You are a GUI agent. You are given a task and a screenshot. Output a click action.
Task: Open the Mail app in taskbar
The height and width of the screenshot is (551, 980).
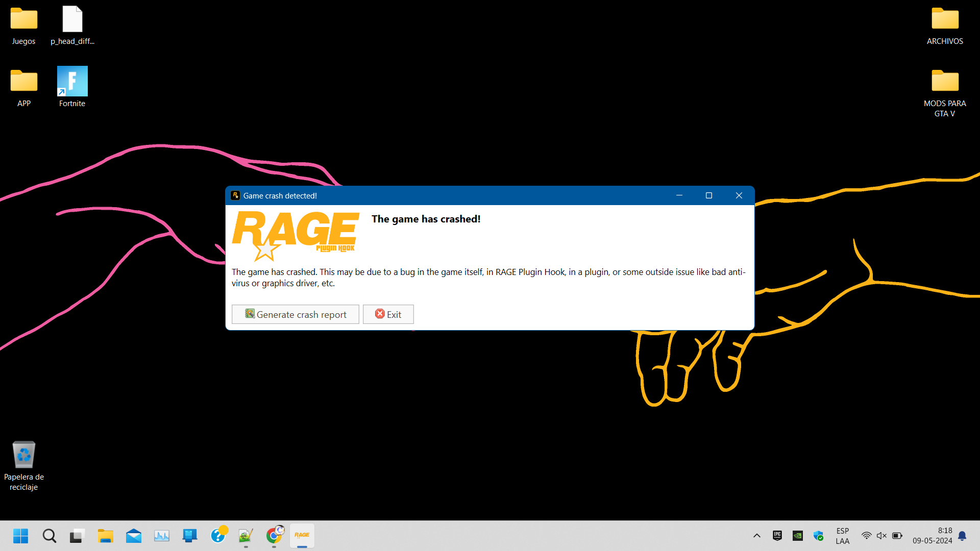point(134,536)
